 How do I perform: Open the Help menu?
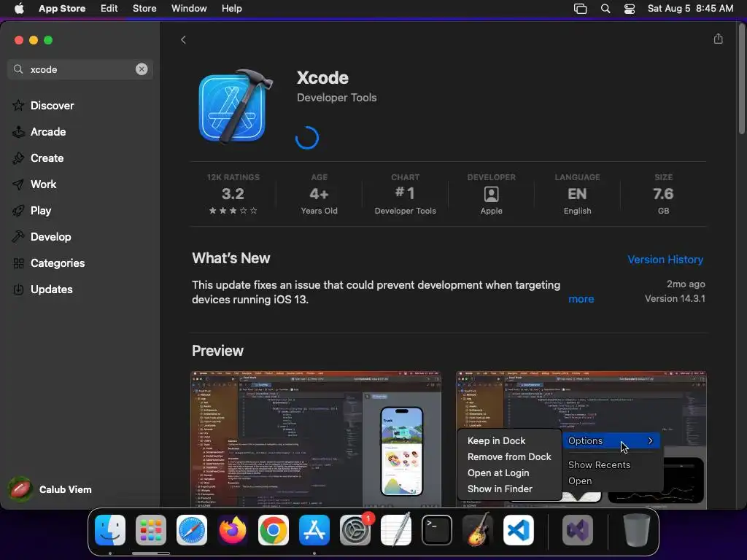pyautogui.click(x=231, y=8)
